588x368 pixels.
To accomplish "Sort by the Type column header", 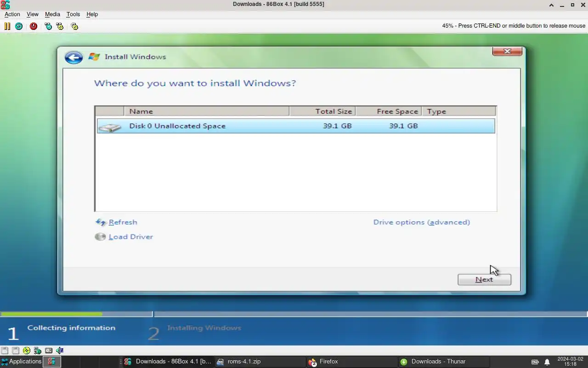I will click(459, 111).
